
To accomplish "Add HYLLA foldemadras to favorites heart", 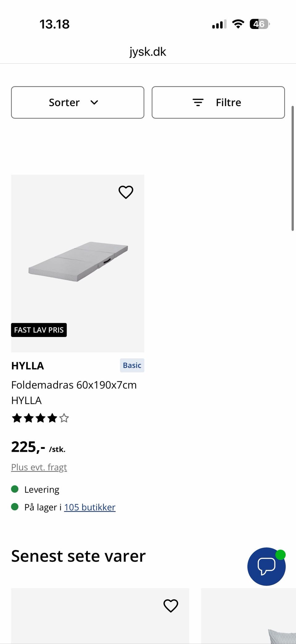I will (x=126, y=192).
